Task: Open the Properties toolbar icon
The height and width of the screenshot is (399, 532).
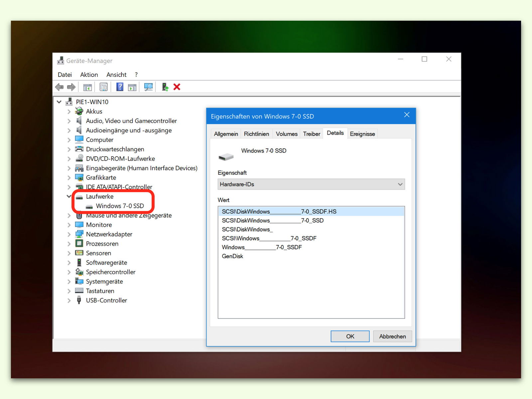Action: click(104, 87)
